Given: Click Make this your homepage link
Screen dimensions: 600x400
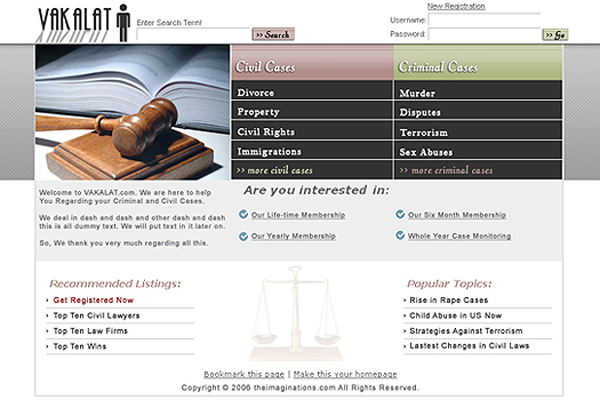Looking at the screenshot, I should click(x=345, y=374).
